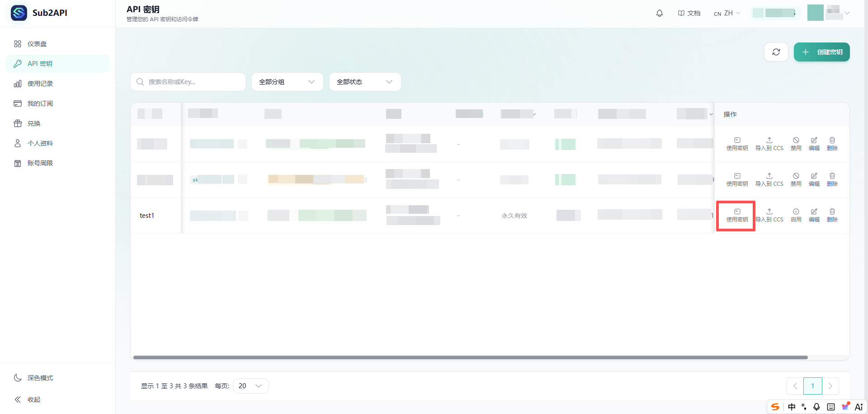Open the notification bell
The height and width of the screenshot is (414, 868).
pos(660,13)
